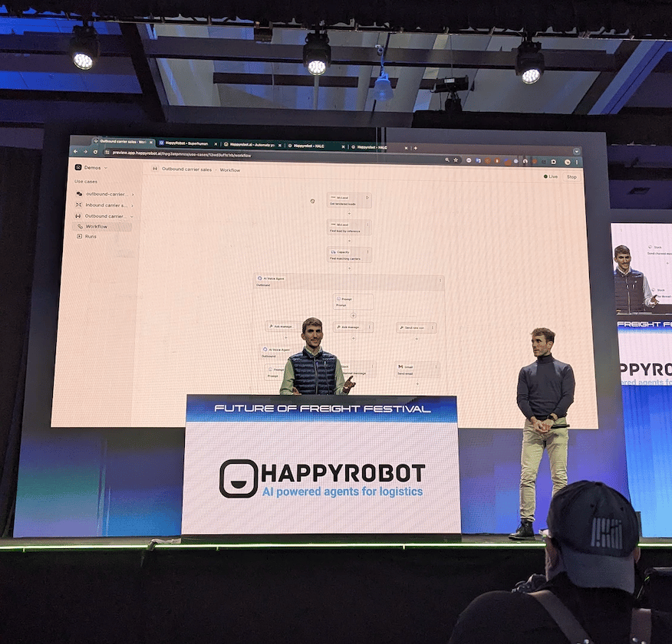Close the 'Outbound carrier sales' browser tab

pyautogui.click(x=151, y=142)
